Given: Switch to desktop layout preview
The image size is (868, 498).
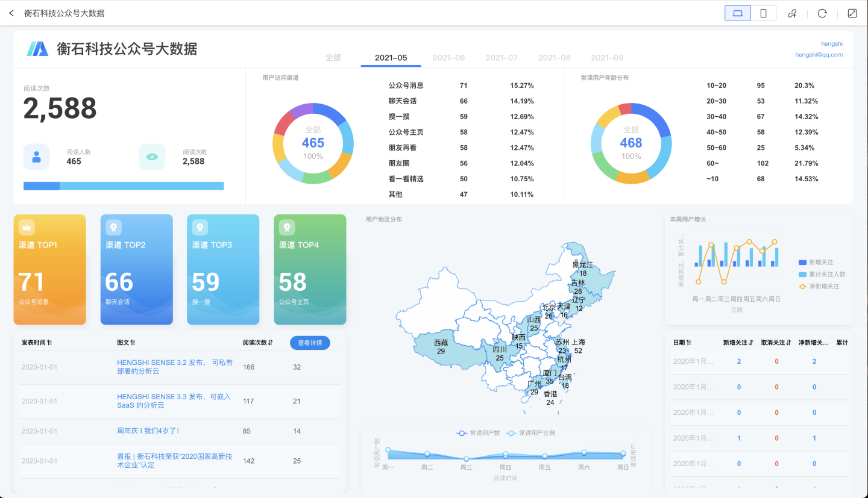Looking at the screenshot, I should 738,13.
